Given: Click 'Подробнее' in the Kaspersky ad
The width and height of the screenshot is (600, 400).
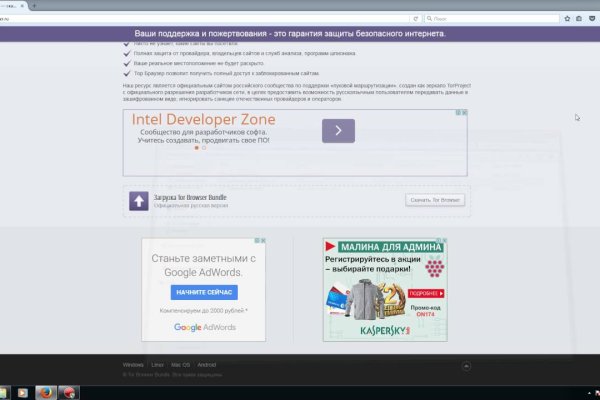Looking at the screenshot, I should [x=425, y=293].
